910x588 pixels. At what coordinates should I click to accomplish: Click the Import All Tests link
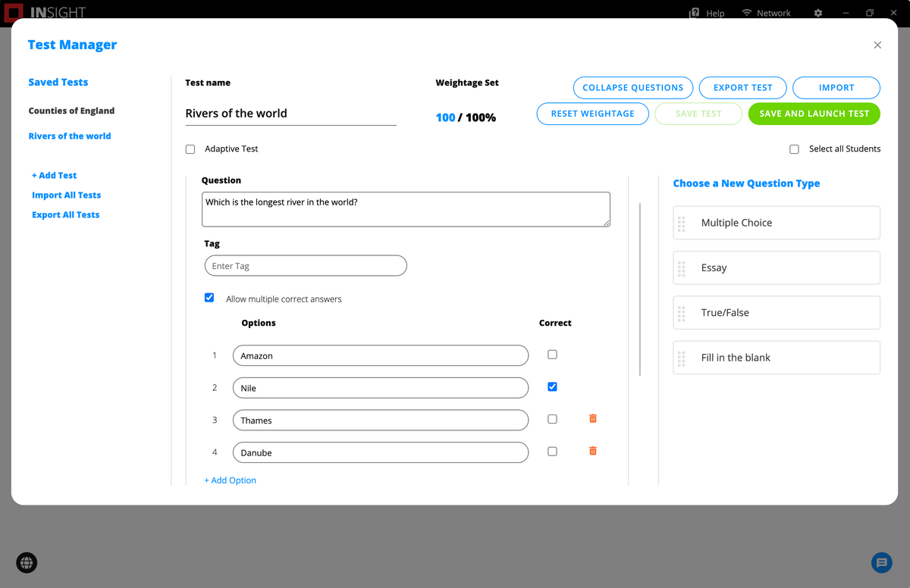point(67,195)
